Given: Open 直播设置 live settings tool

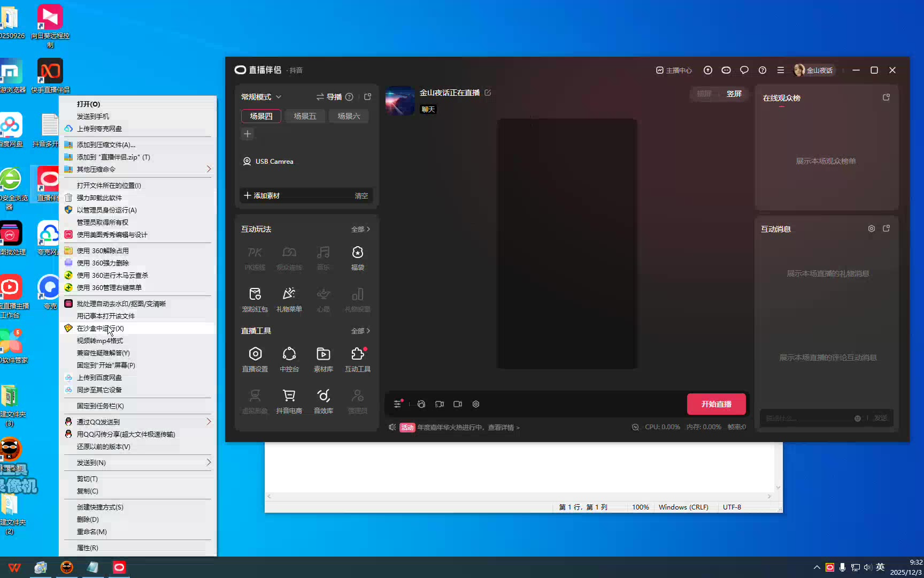Looking at the screenshot, I should (x=255, y=359).
